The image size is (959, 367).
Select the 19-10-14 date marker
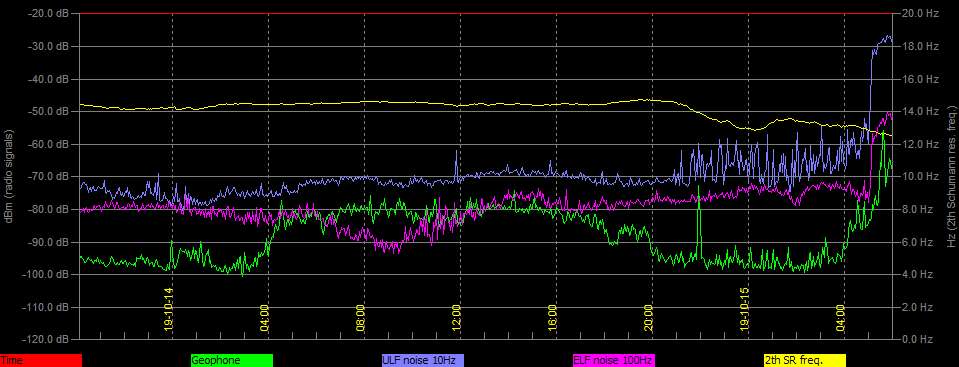[169, 309]
